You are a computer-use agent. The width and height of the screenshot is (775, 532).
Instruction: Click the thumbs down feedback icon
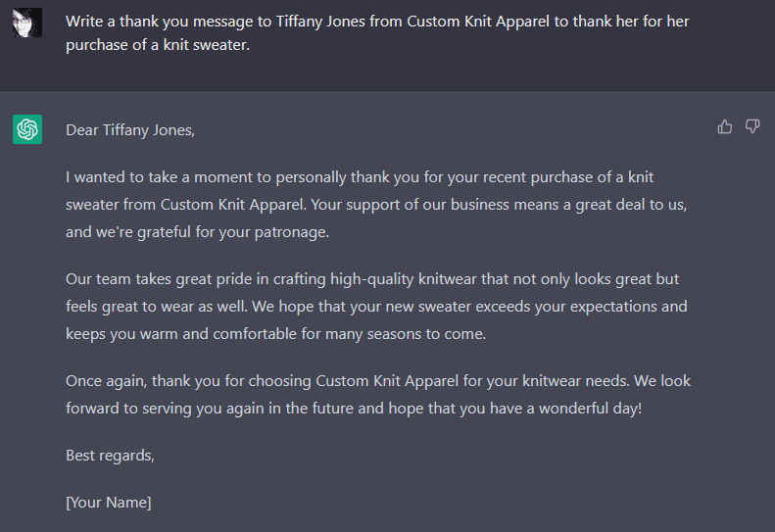point(752,126)
